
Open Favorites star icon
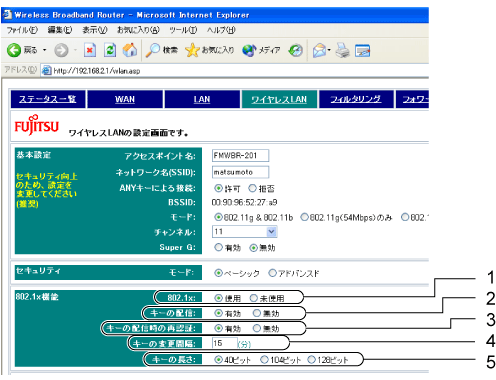point(192,50)
